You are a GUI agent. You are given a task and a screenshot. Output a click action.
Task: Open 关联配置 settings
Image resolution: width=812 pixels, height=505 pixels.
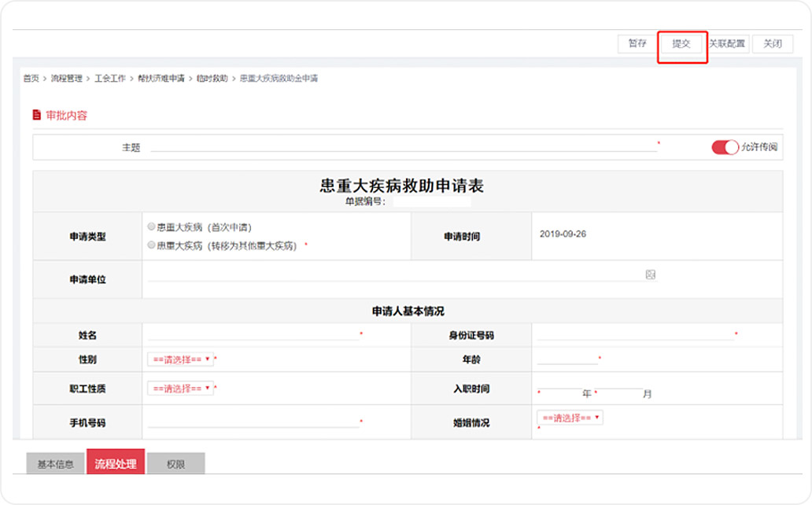(727, 44)
